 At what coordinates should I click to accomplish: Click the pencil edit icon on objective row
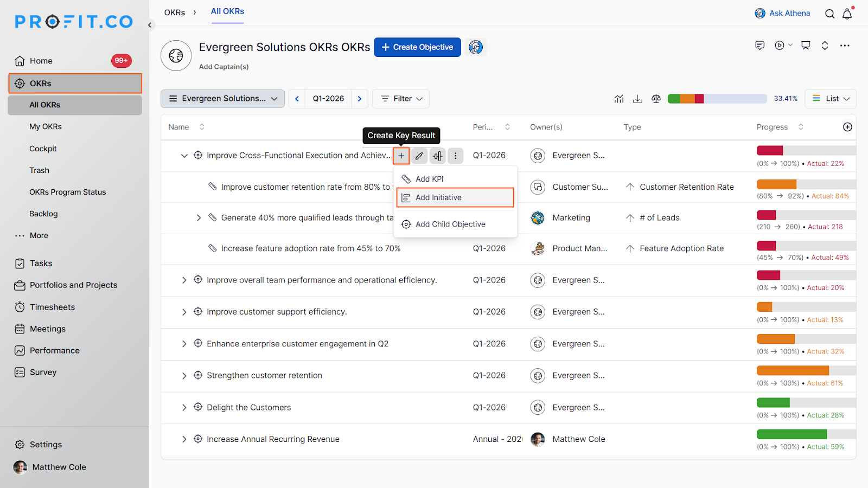pyautogui.click(x=419, y=156)
